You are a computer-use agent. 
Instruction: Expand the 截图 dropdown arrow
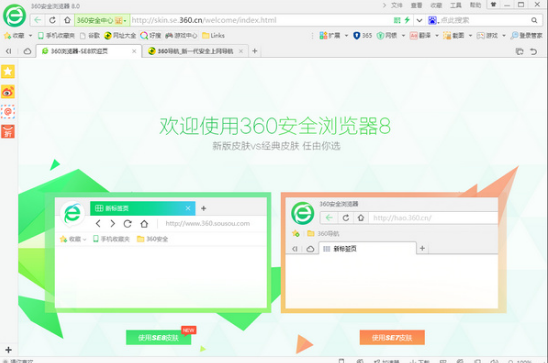470,36
